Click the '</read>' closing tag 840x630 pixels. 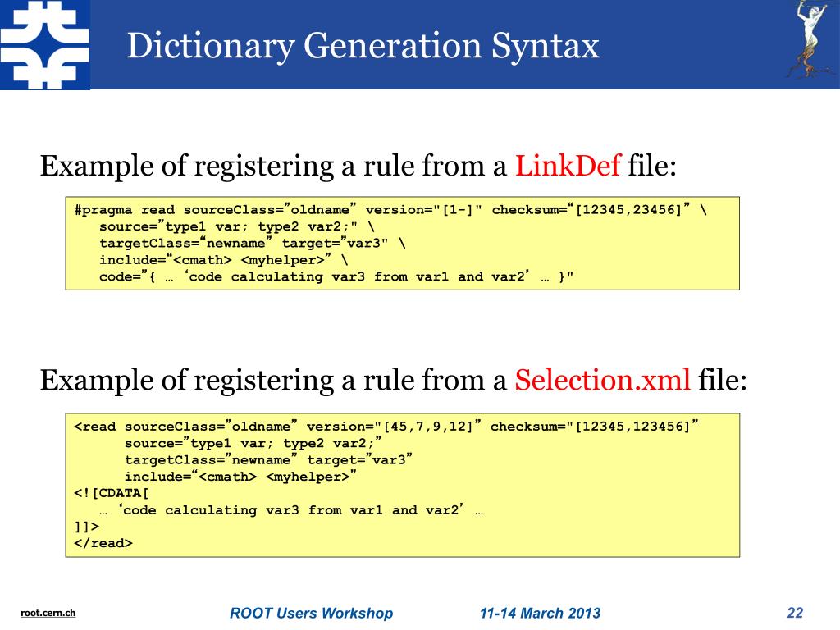coord(103,543)
